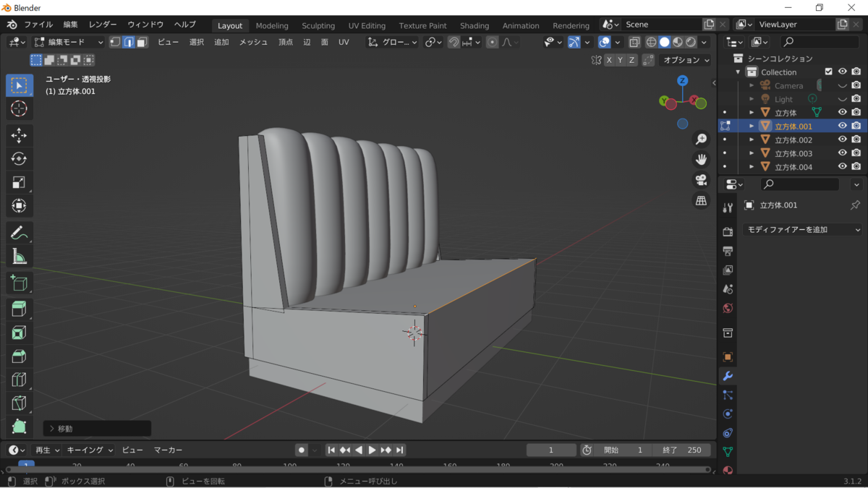Screen dimensions: 868x488
Task: Play the animation forward
Action: pyautogui.click(x=373, y=450)
